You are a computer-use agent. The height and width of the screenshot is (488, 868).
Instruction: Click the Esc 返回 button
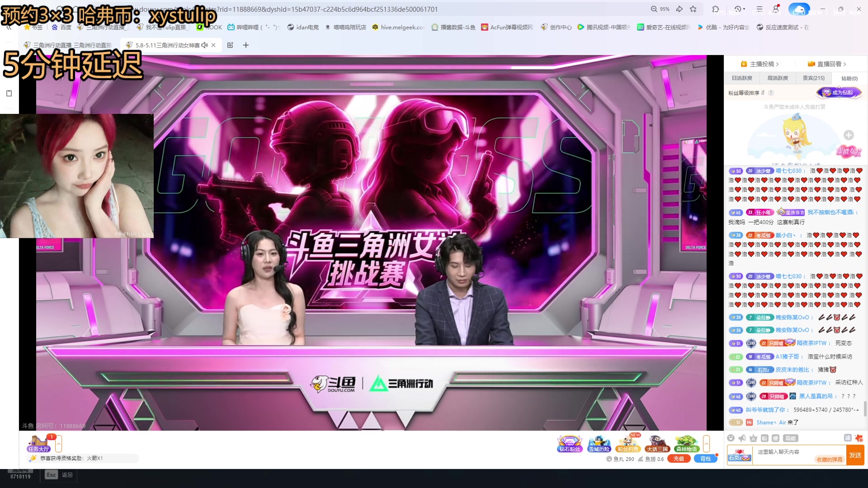59,475
